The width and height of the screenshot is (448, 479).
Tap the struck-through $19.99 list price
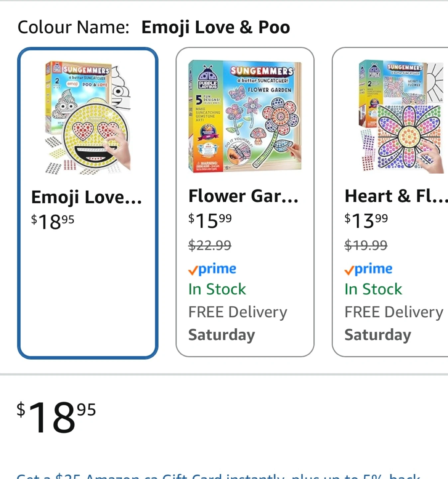[366, 245]
